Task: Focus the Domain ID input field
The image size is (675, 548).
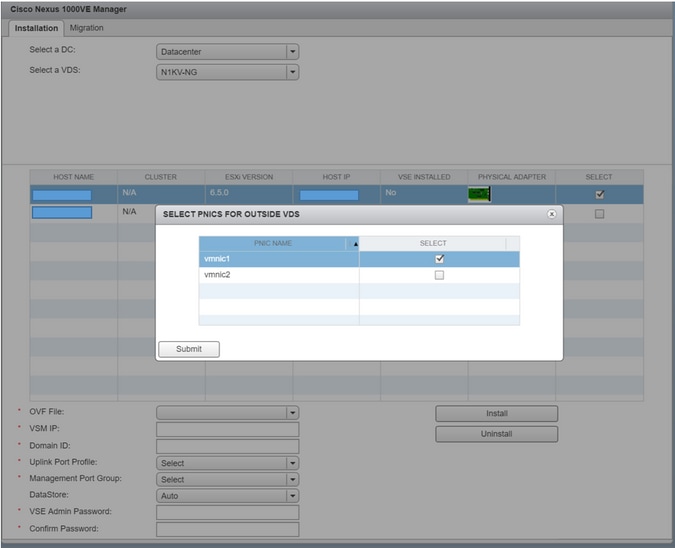Action: pos(228,446)
